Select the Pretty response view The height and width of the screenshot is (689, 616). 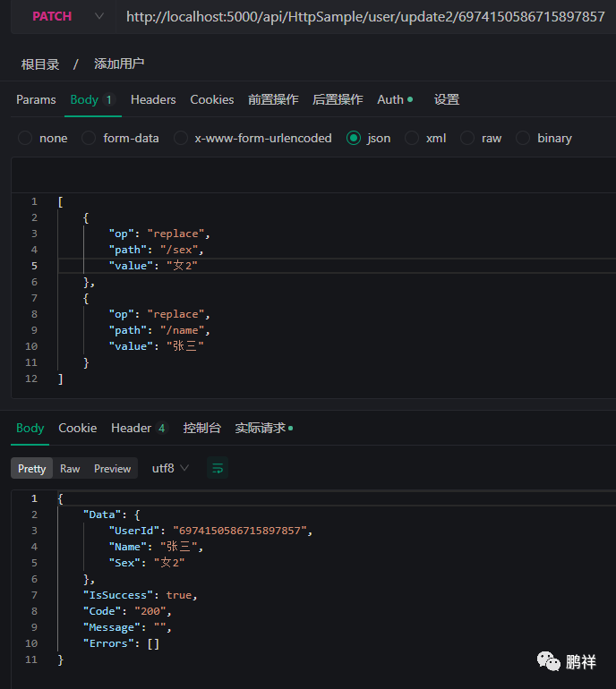(31, 468)
